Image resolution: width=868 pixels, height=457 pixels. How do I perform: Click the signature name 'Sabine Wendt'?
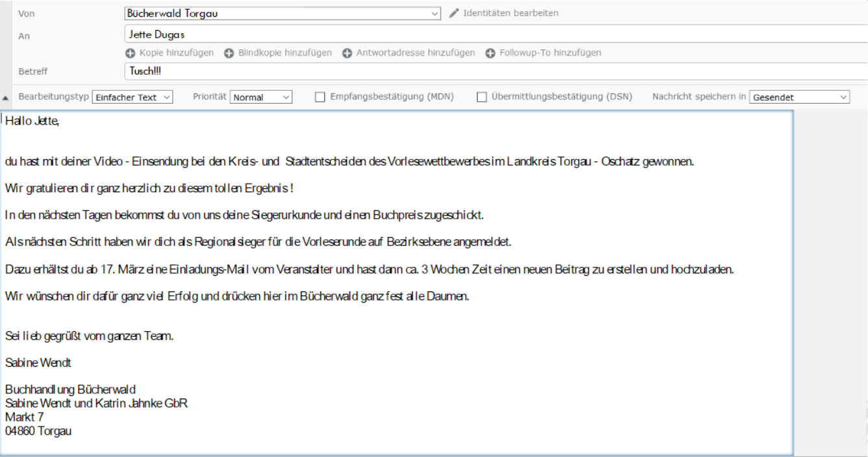click(38, 362)
